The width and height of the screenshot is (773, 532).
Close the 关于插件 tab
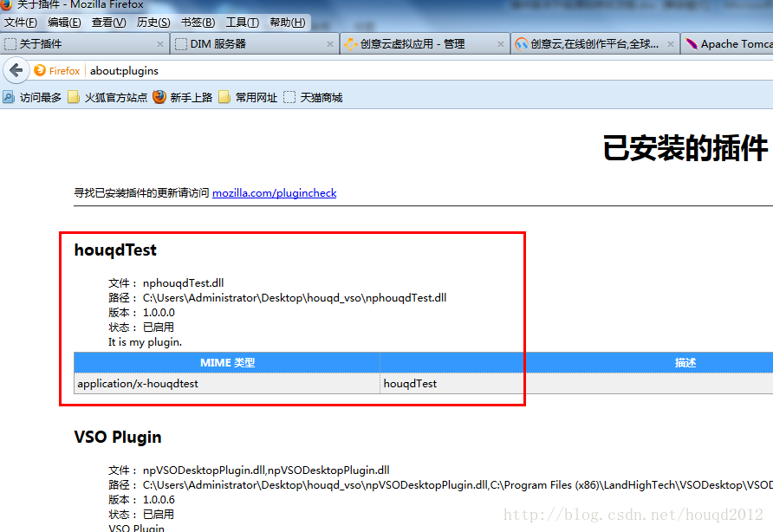tap(159, 44)
